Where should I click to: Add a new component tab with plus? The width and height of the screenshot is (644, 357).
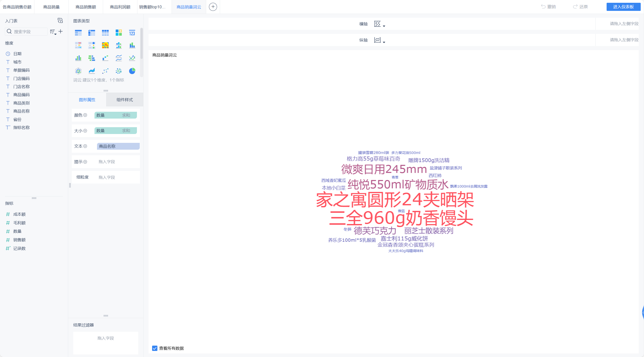[x=213, y=7]
